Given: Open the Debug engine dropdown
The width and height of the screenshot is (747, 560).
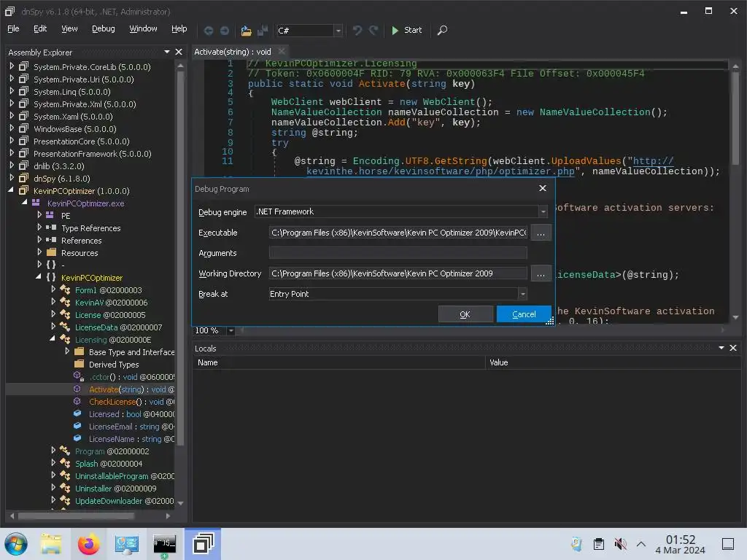Looking at the screenshot, I should tap(543, 211).
